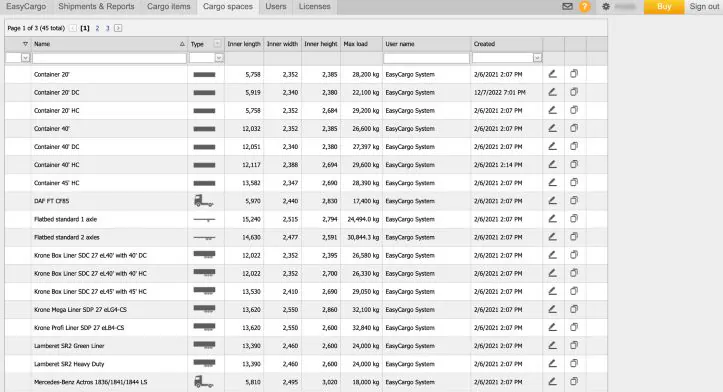Duplicate Flatbed standard 1 axle entry
Image resolution: width=723 pixels, height=392 pixels.
point(574,219)
